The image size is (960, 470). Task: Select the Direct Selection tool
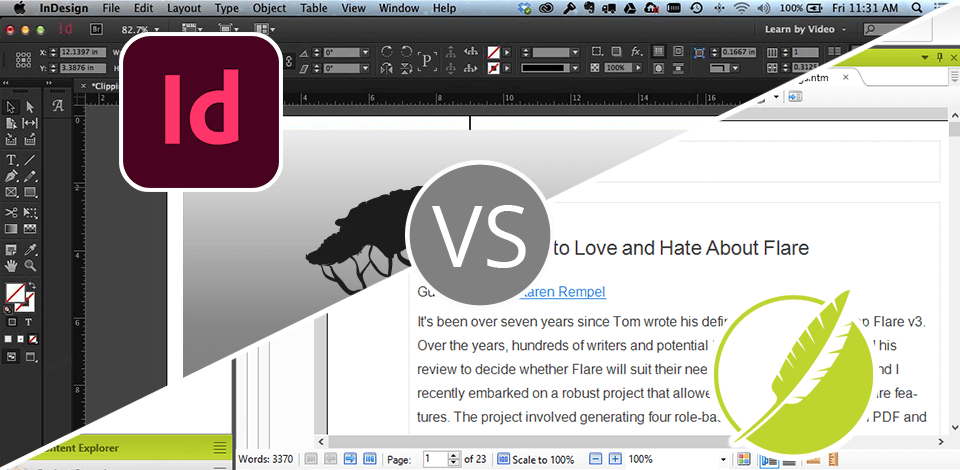(30, 107)
